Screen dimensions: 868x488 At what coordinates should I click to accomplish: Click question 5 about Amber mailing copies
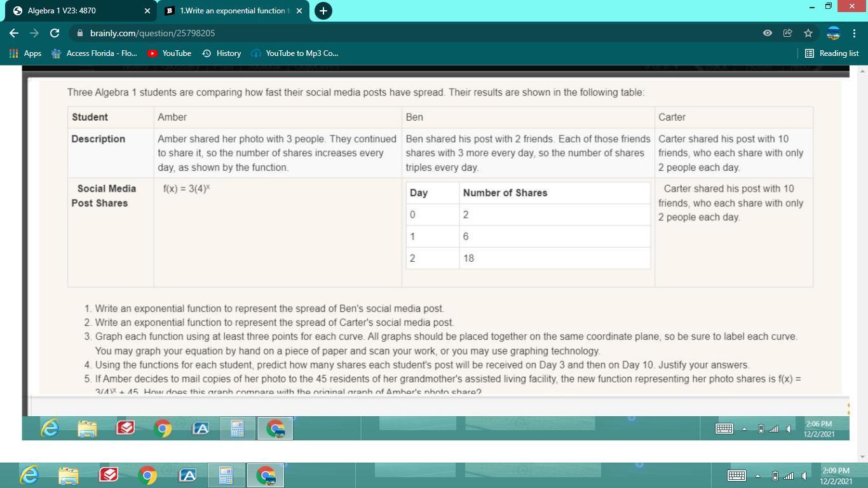[448, 384]
